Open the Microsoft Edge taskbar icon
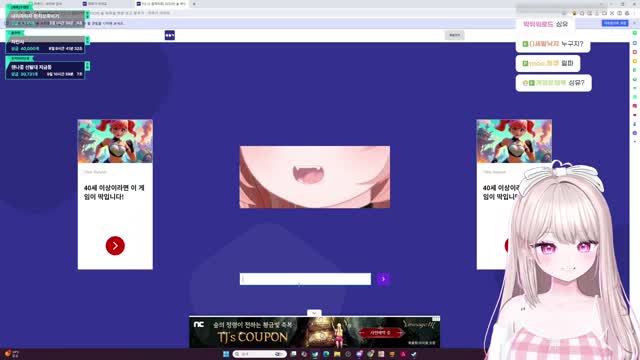This screenshot has width=640, height=360. pos(326,354)
